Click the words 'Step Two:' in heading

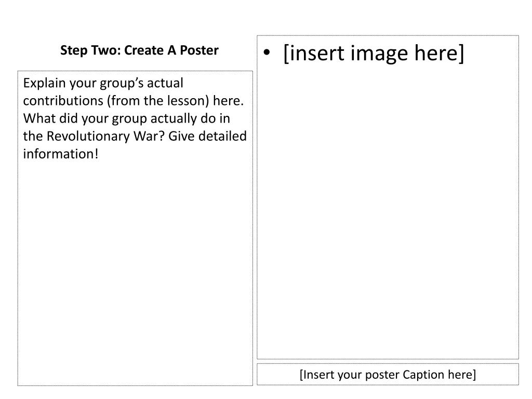pyautogui.click(x=90, y=50)
